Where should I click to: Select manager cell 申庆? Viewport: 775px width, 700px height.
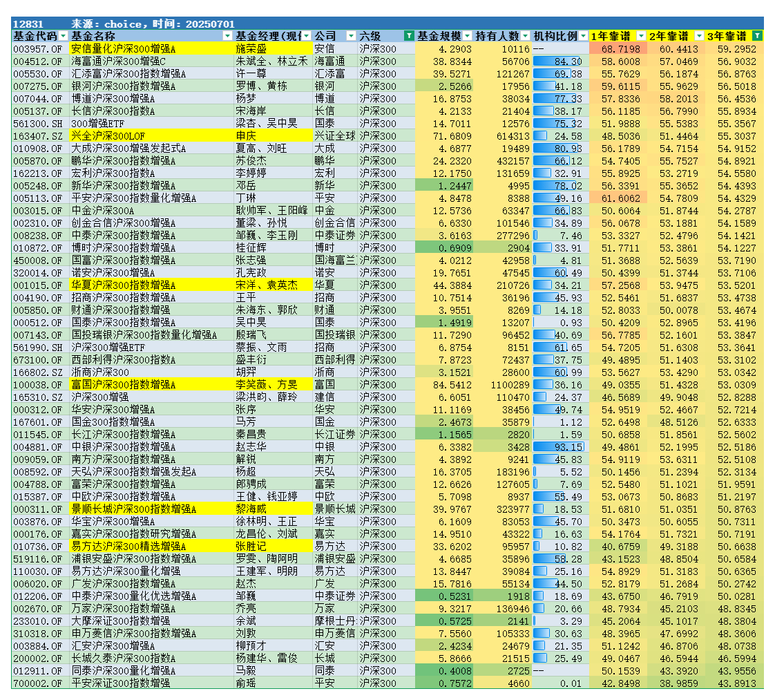coord(274,136)
